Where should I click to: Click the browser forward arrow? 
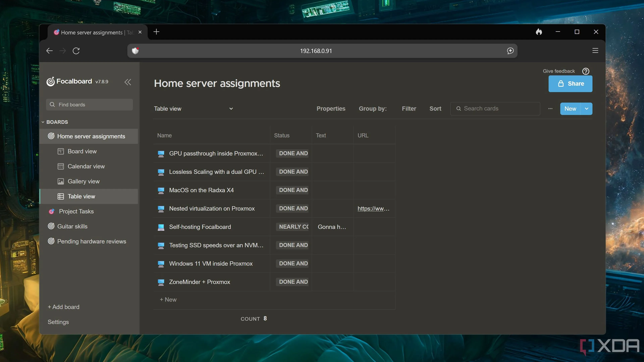point(63,51)
